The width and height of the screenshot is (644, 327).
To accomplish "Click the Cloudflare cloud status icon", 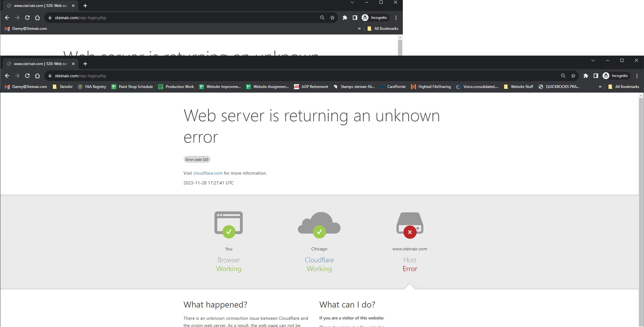I will pyautogui.click(x=319, y=225).
